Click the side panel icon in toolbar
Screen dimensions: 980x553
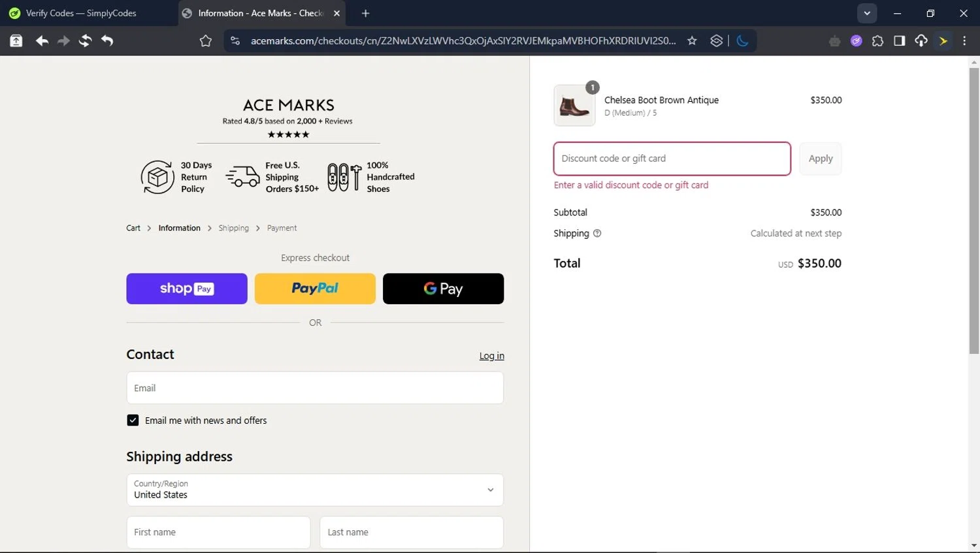click(900, 41)
